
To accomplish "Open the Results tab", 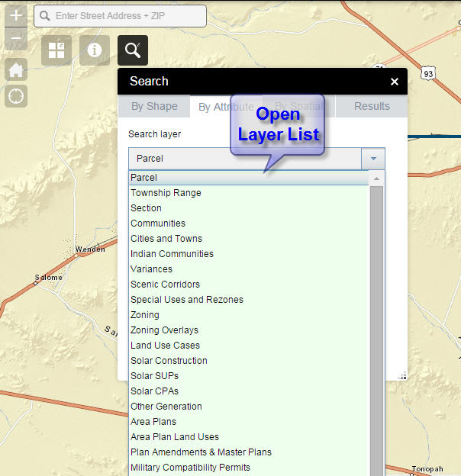I will (x=372, y=106).
